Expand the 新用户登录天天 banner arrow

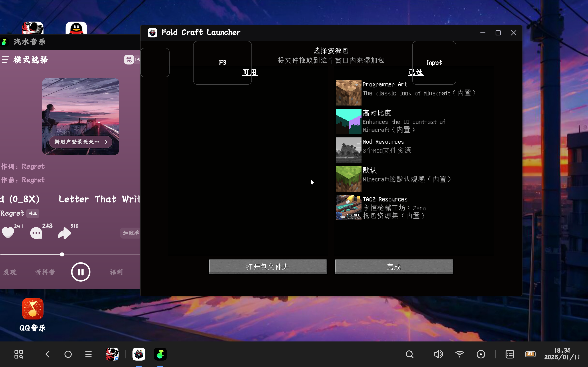coord(106,142)
